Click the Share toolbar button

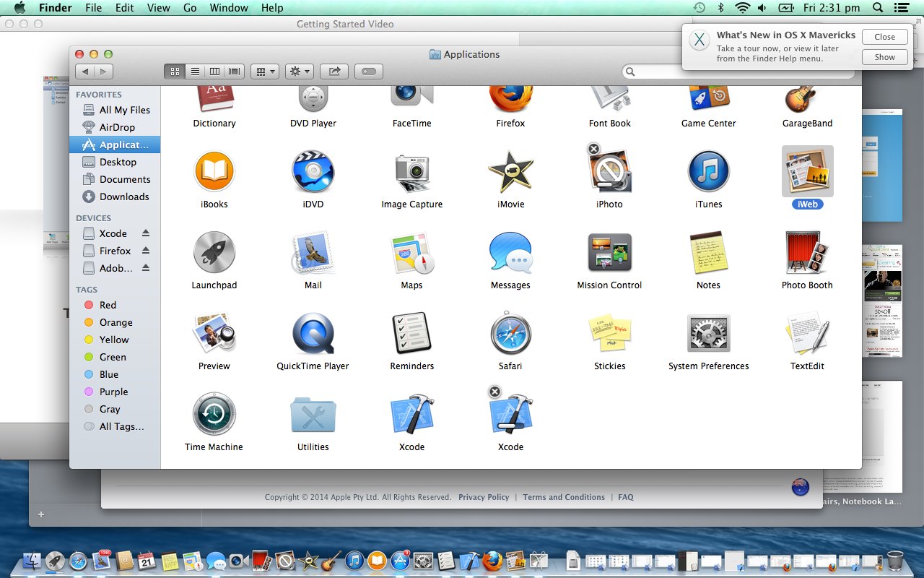334,72
